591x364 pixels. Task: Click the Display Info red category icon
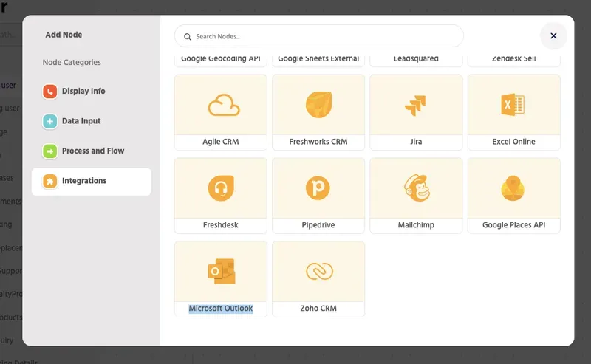[49, 92]
